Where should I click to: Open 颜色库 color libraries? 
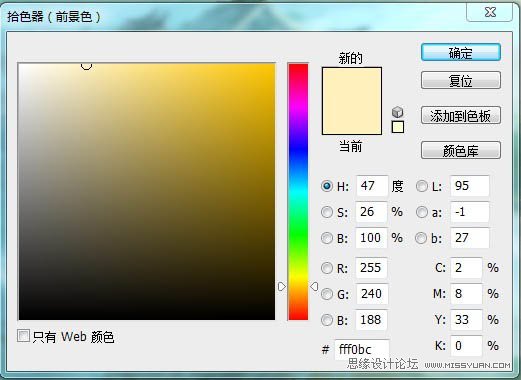click(x=461, y=151)
